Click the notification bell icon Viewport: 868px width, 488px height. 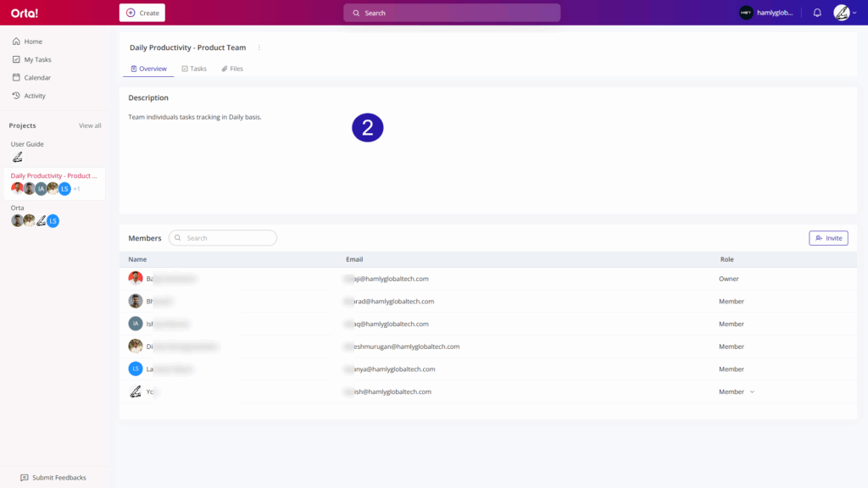817,13
